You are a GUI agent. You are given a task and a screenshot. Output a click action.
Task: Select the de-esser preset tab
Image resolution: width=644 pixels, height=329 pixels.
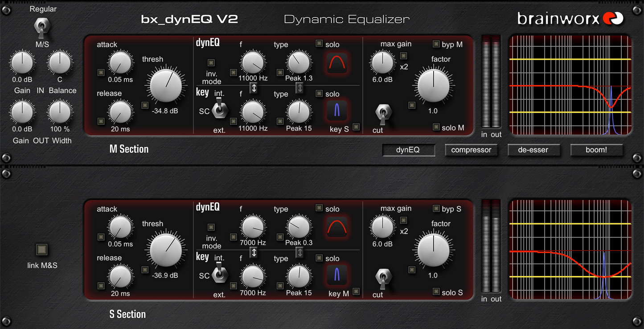pyautogui.click(x=533, y=150)
